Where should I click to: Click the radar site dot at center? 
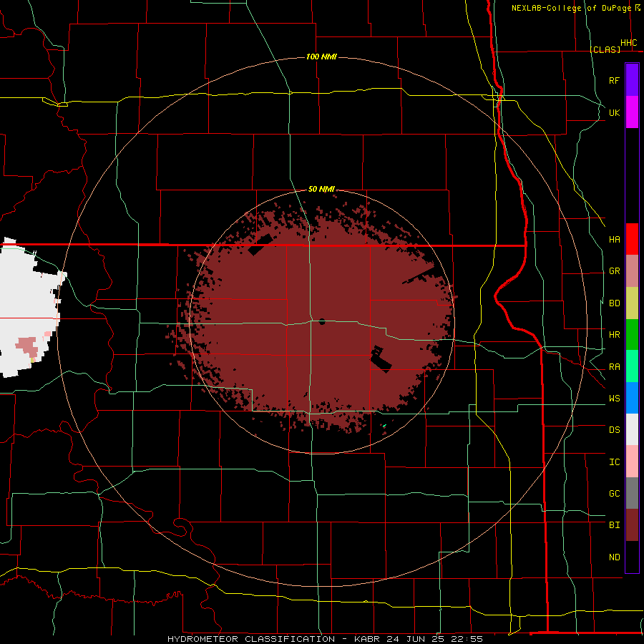click(x=322, y=321)
